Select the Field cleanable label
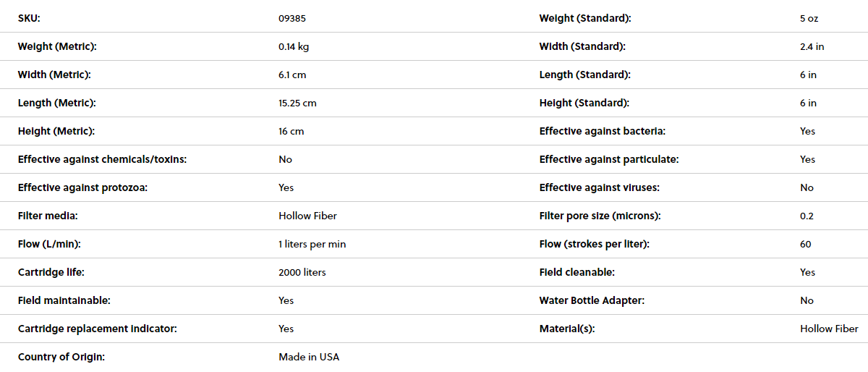The image size is (868, 372). [x=577, y=272]
